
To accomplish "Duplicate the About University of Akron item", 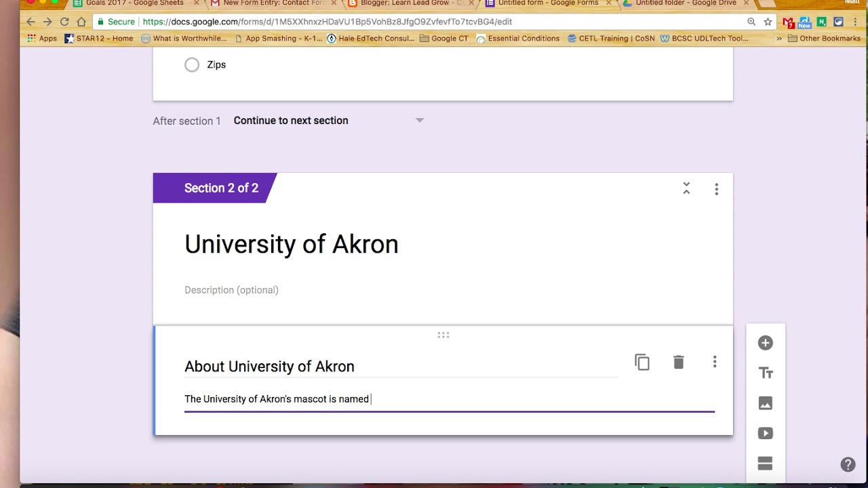I will 642,362.
